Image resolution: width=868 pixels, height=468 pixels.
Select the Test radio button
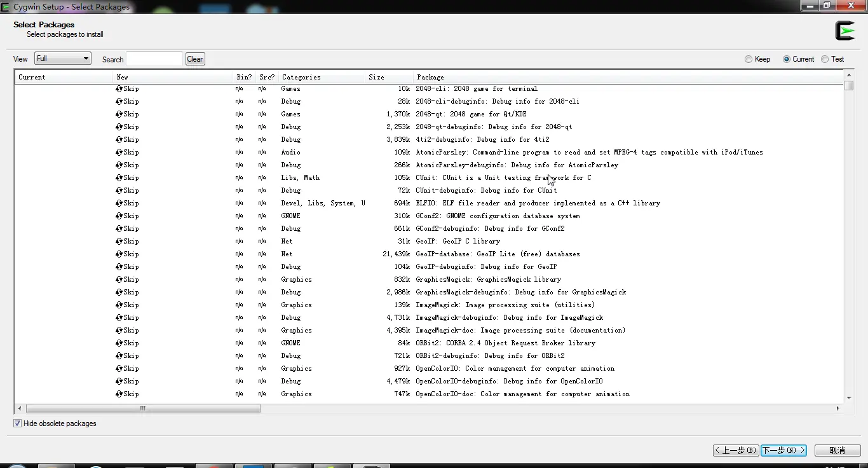click(825, 59)
